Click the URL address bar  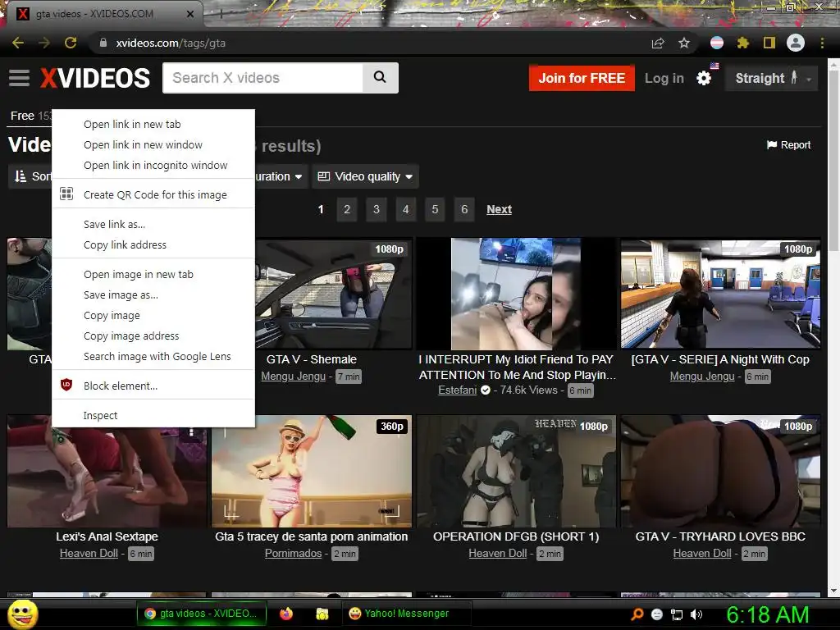(x=370, y=43)
